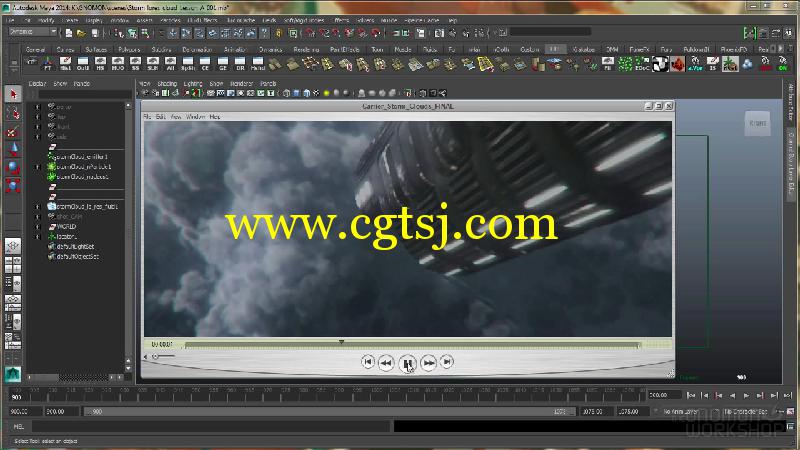Click the CE shelf button

point(205,64)
